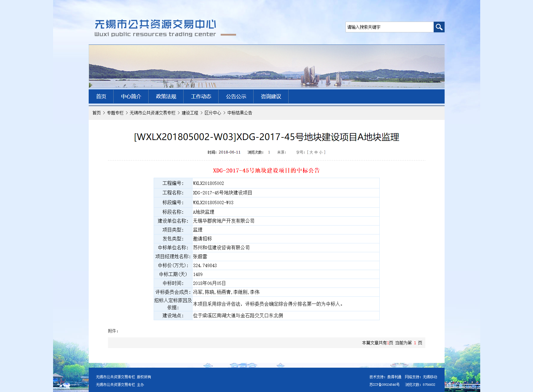Navigate to the 咨询建议 menu item
Image resolution: width=533 pixels, height=392 pixels.
click(x=271, y=96)
